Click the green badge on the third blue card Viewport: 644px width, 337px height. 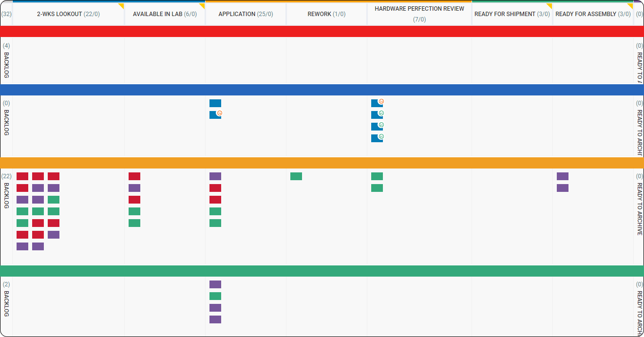[382, 125]
